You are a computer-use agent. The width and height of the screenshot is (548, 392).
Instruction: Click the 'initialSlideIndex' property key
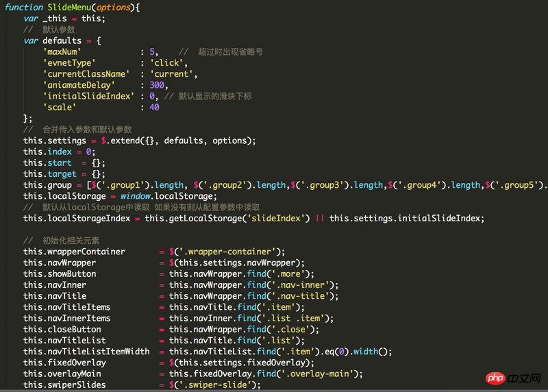point(88,96)
